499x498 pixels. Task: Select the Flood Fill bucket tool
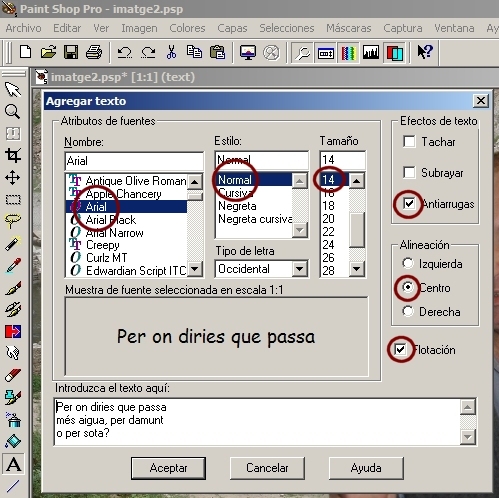13,442
